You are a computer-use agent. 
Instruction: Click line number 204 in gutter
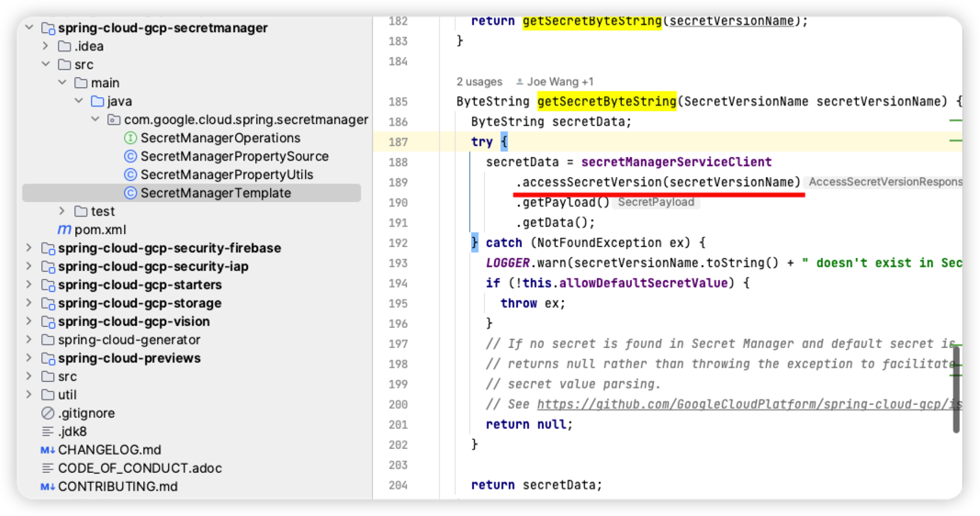398,485
